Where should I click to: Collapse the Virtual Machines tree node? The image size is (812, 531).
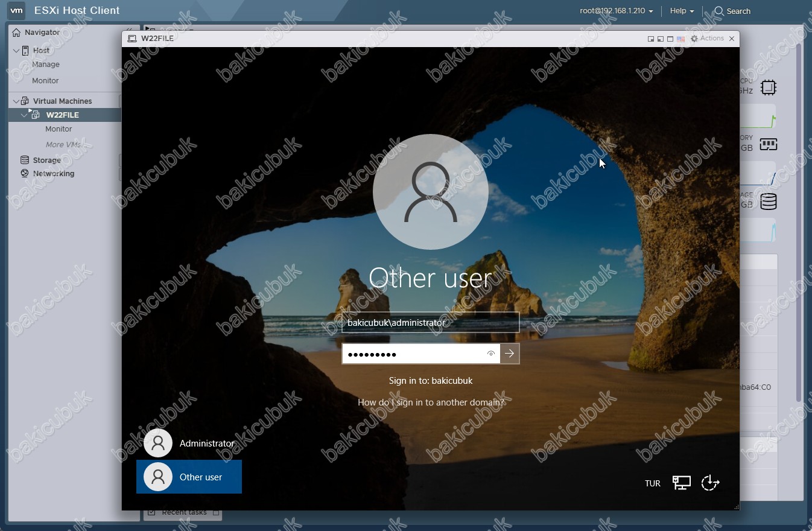[16, 101]
